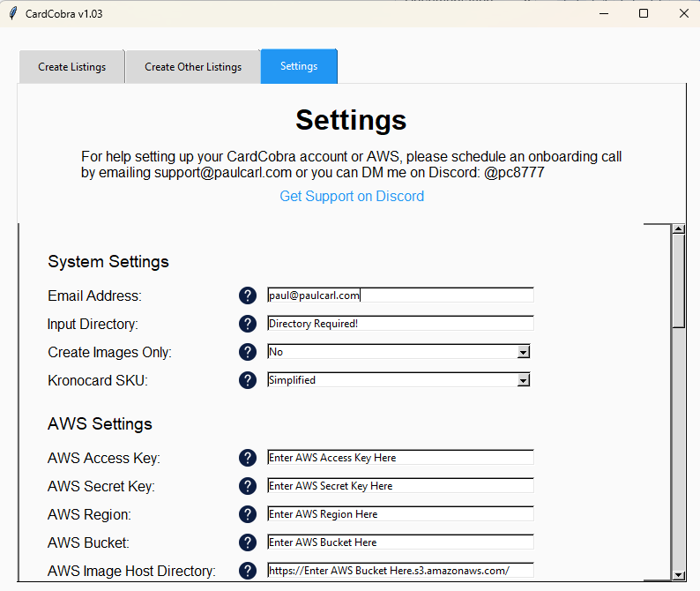Click the AWS Access Key field

click(400, 458)
